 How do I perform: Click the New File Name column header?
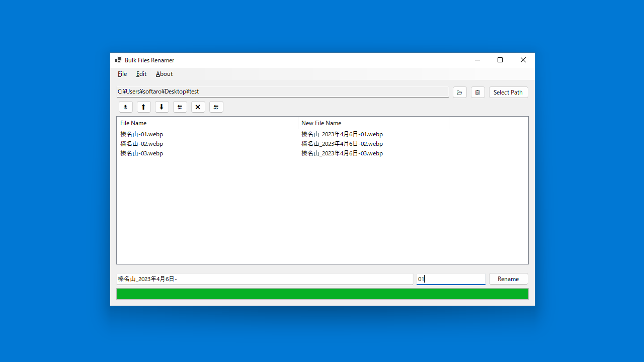coord(373,123)
